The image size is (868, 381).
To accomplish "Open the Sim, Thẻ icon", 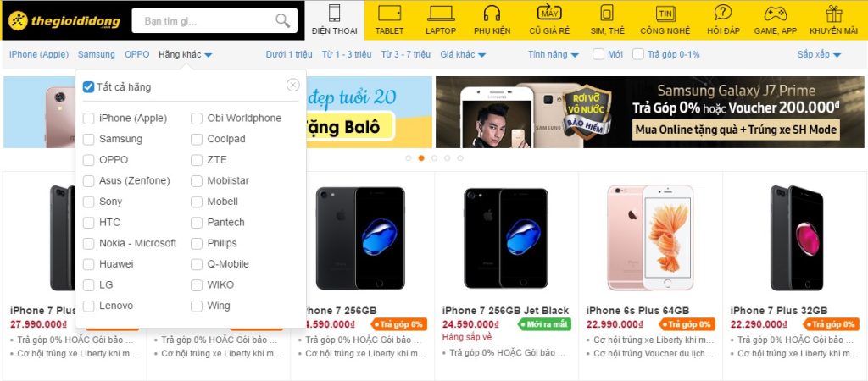I will click(607, 13).
